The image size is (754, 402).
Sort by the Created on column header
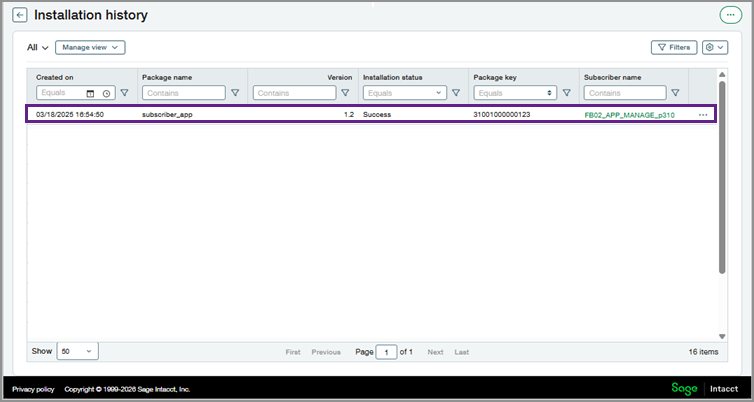[55, 77]
